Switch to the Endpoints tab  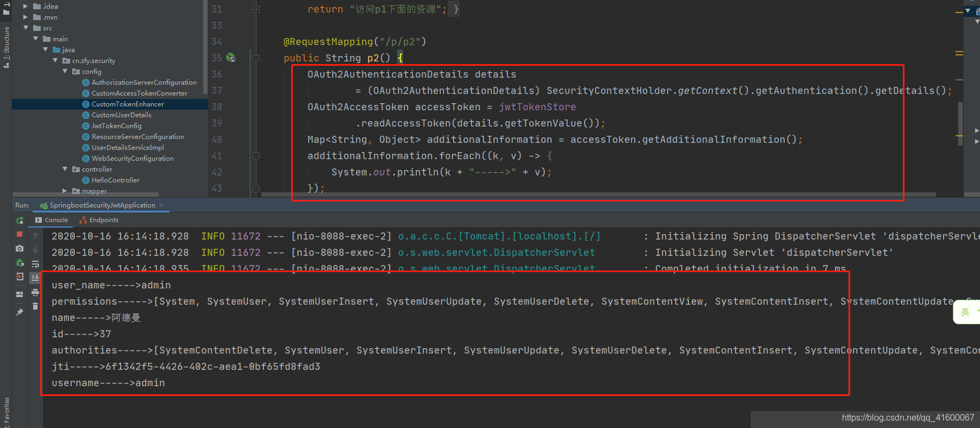[x=99, y=220]
